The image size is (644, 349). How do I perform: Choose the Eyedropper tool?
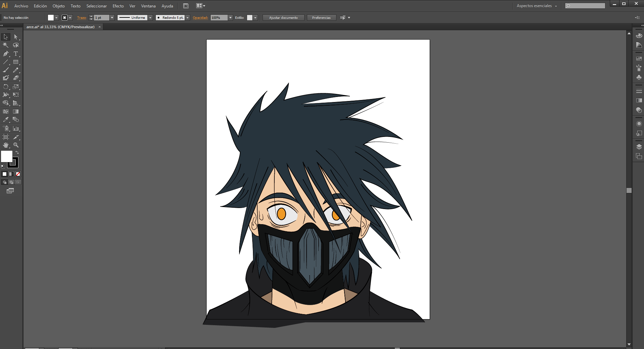(x=6, y=120)
